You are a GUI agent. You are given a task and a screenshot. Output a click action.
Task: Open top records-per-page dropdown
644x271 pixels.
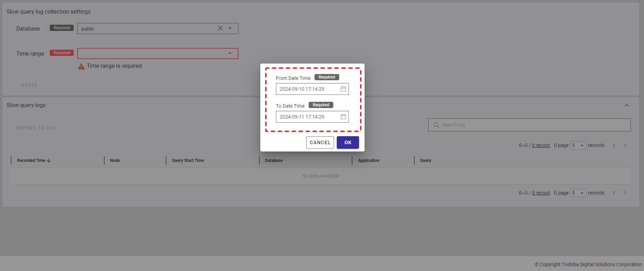[578, 145]
